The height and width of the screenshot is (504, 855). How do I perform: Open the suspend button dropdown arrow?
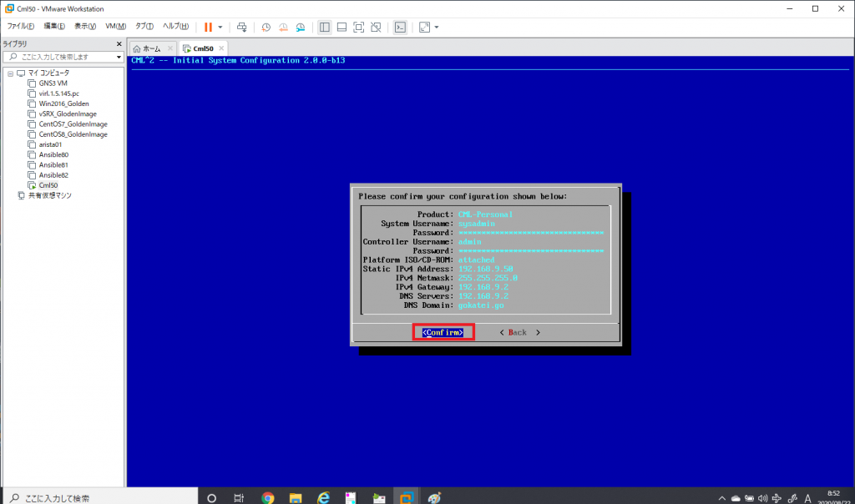click(220, 26)
